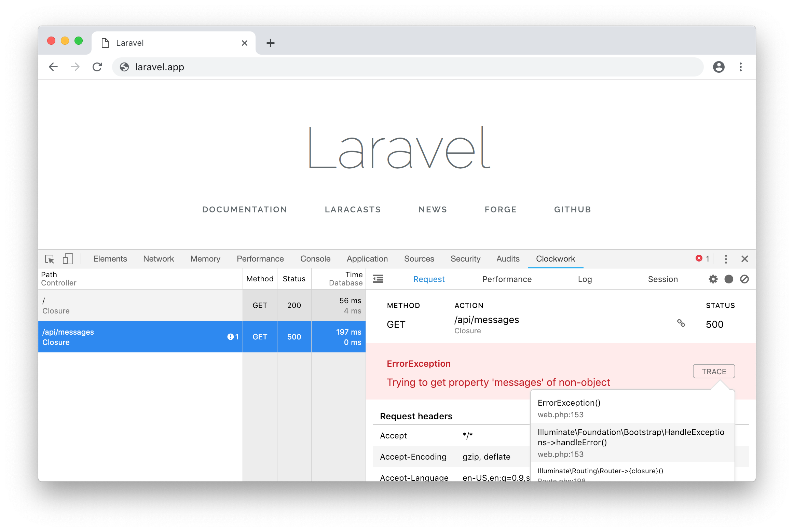The height and width of the screenshot is (532, 794).
Task: Open the LARACASTS link
Action: [x=353, y=210]
